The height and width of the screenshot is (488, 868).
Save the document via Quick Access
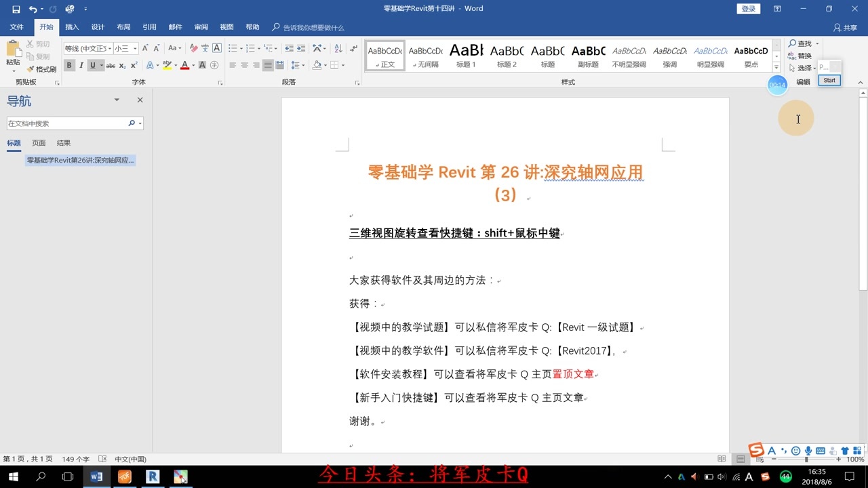tap(16, 9)
